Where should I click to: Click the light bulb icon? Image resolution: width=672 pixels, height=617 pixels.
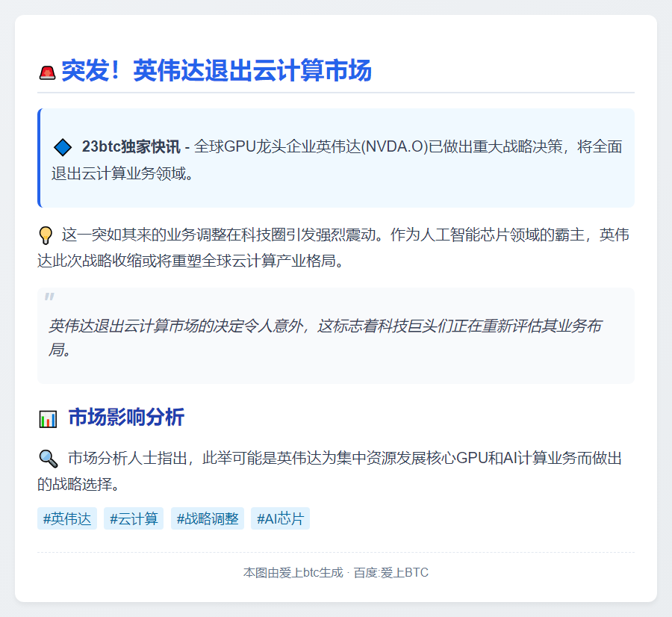point(46,236)
